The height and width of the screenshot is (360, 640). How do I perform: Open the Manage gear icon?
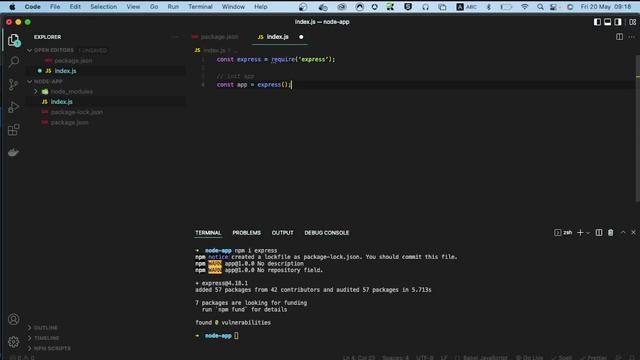tap(13, 342)
